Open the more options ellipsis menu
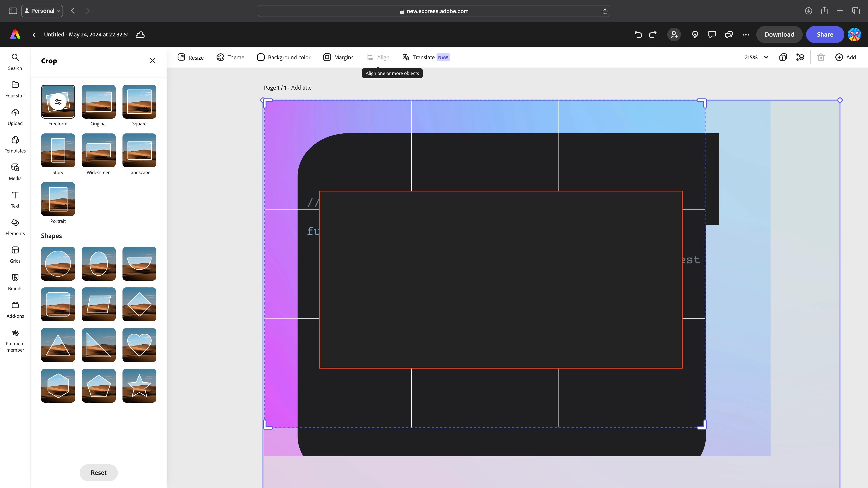 click(x=746, y=34)
